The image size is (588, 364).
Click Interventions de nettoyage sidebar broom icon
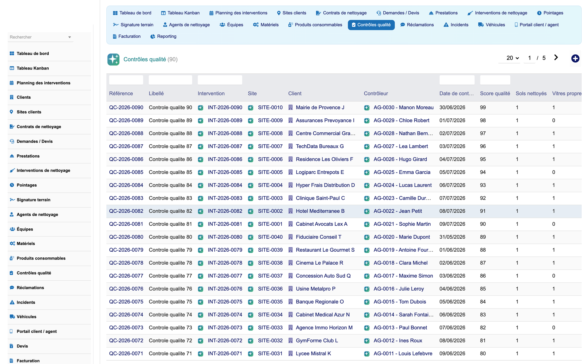pos(12,170)
